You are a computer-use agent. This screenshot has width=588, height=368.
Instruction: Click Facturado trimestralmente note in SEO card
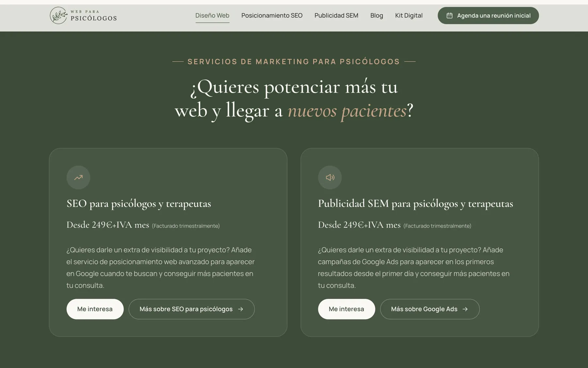(x=186, y=226)
